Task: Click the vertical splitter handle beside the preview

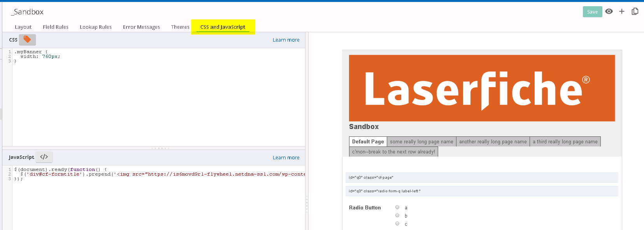Action: (307, 204)
